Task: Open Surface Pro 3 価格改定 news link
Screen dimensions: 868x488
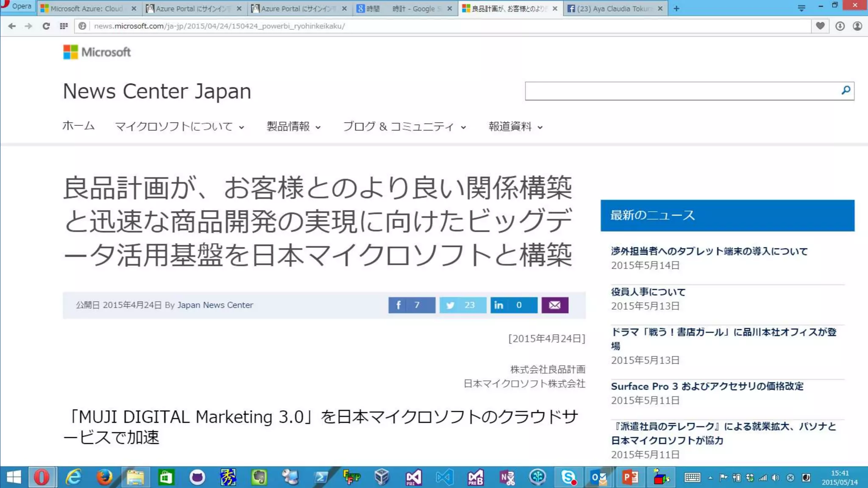Action: click(707, 386)
